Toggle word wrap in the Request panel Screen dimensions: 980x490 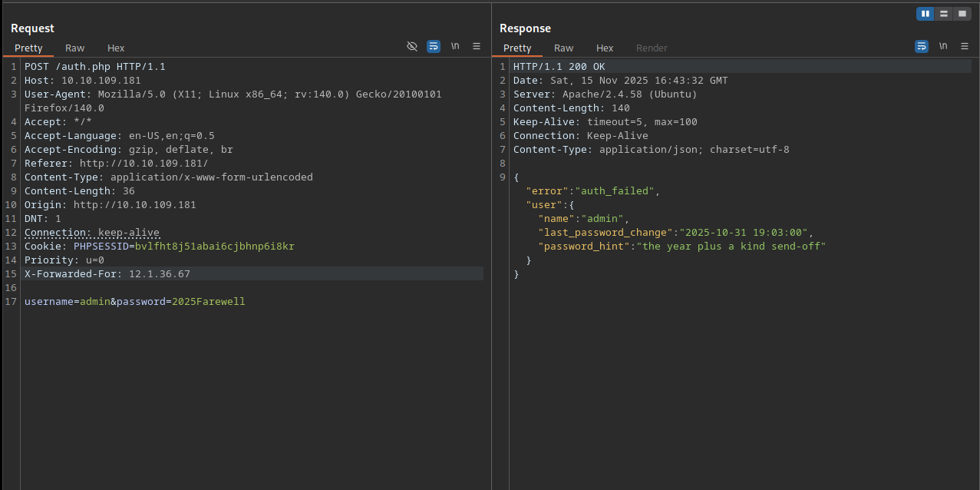tap(434, 46)
